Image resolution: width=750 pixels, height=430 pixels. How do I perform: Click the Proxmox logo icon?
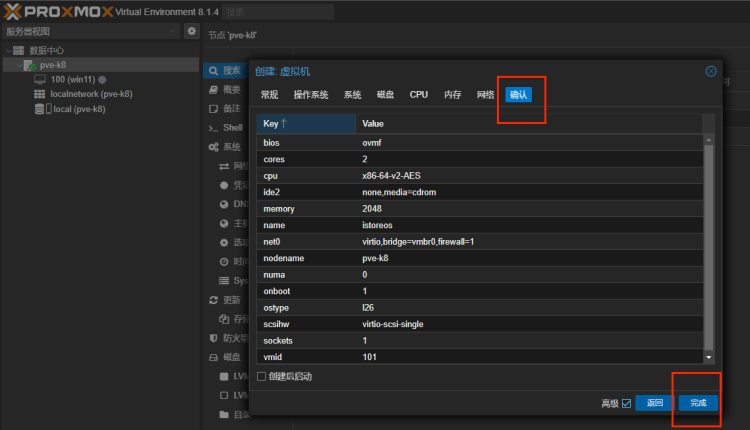tap(12, 11)
